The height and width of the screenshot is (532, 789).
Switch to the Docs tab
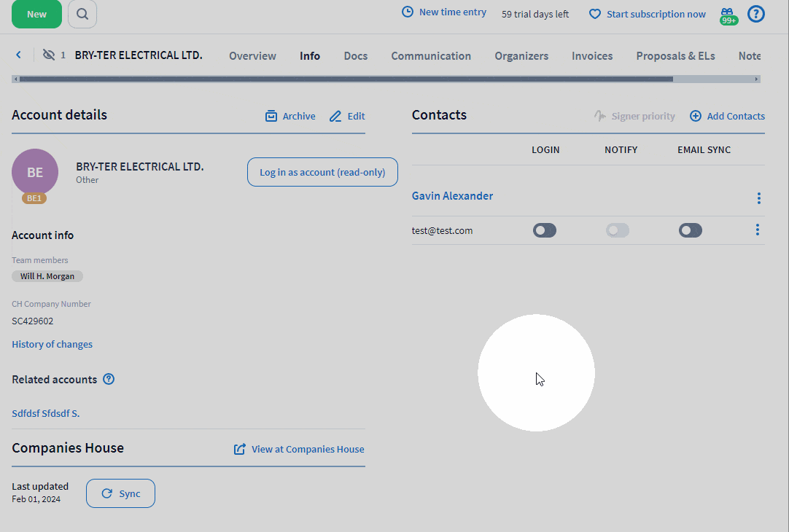(x=356, y=56)
